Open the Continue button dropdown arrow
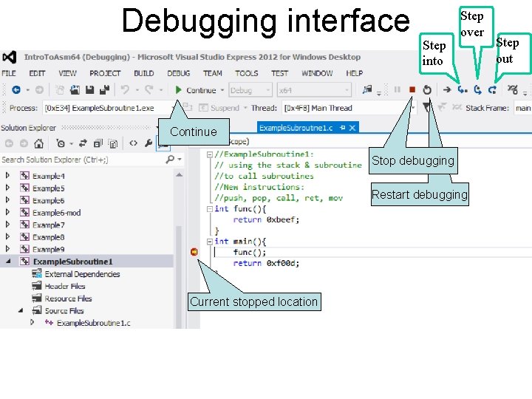This screenshot has height=399, width=532. coord(222,90)
